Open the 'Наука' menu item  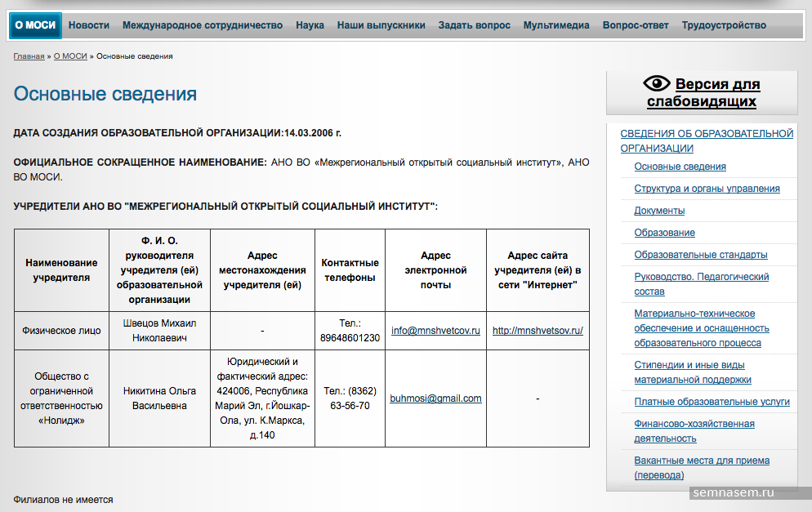coord(310,25)
